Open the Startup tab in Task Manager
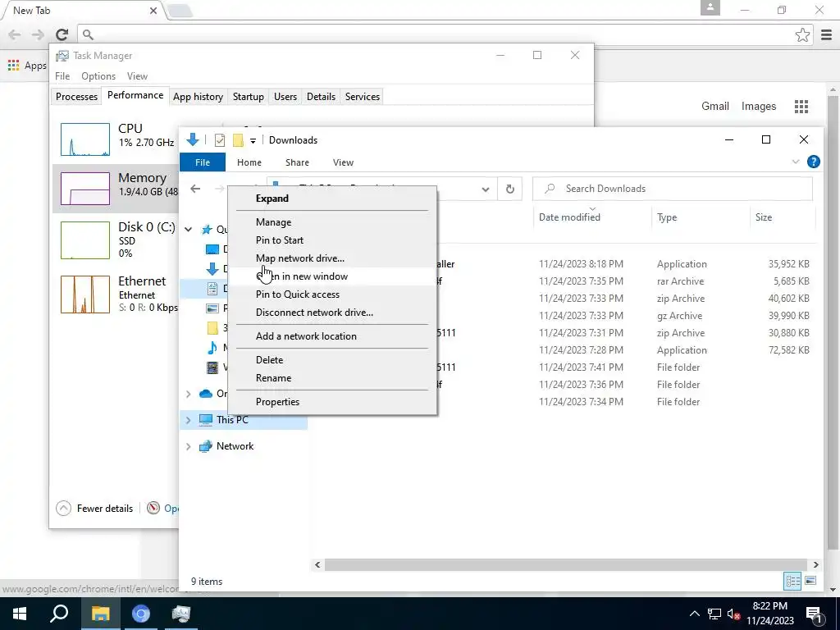 tap(248, 97)
